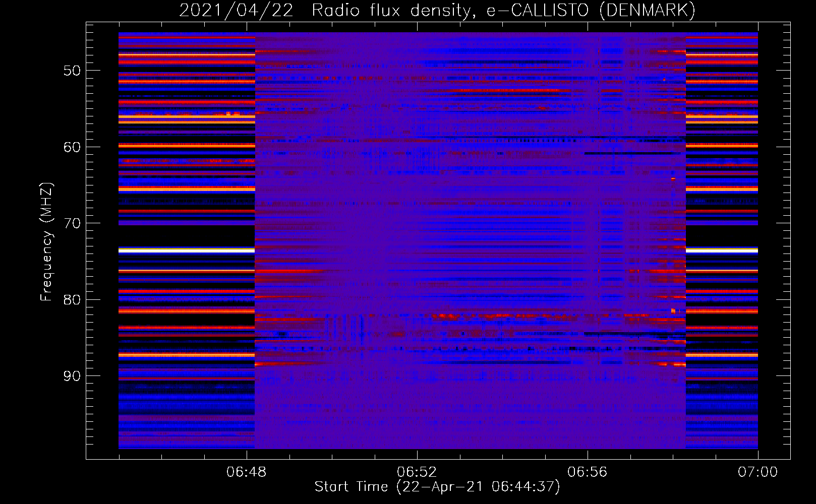This screenshot has width=816, height=504.
Task: Click the 80 MHz frequency tick label
Action: (x=72, y=300)
